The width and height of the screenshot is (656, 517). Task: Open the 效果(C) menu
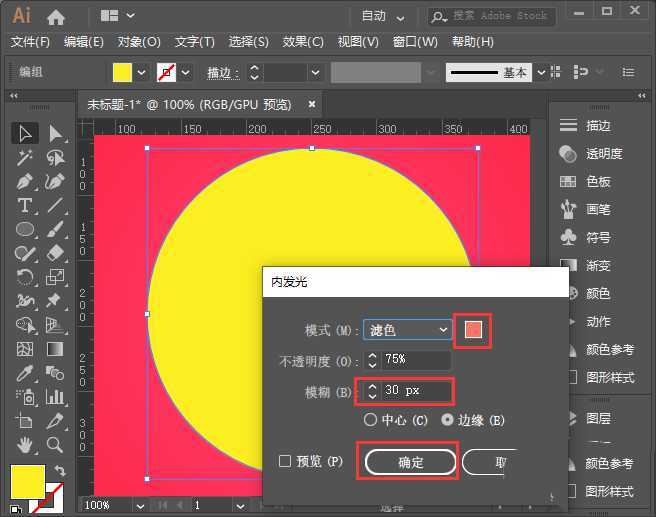[x=303, y=42]
